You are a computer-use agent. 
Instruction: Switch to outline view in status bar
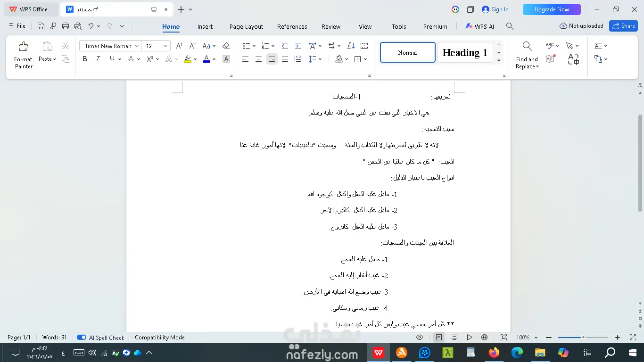click(454, 337)
